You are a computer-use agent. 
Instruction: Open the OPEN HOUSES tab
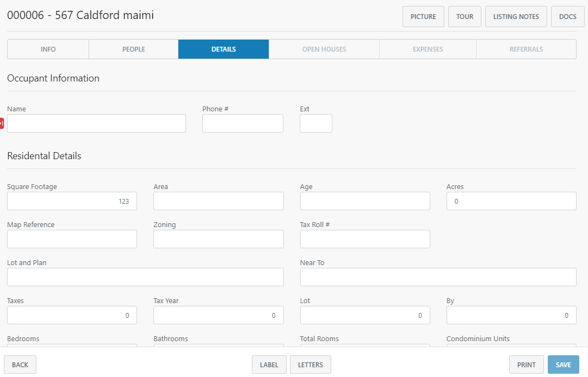tap(324, 49)
